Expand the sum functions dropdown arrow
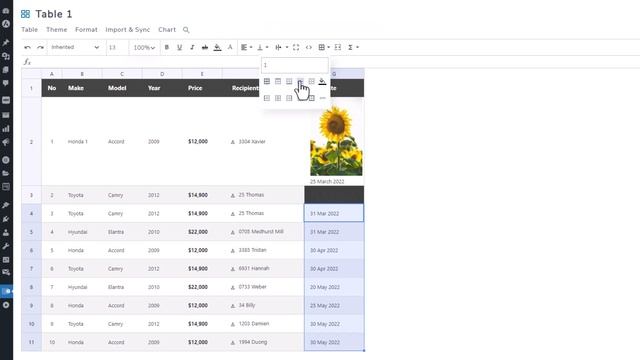The image size is (640, 360). click(358, 47)
